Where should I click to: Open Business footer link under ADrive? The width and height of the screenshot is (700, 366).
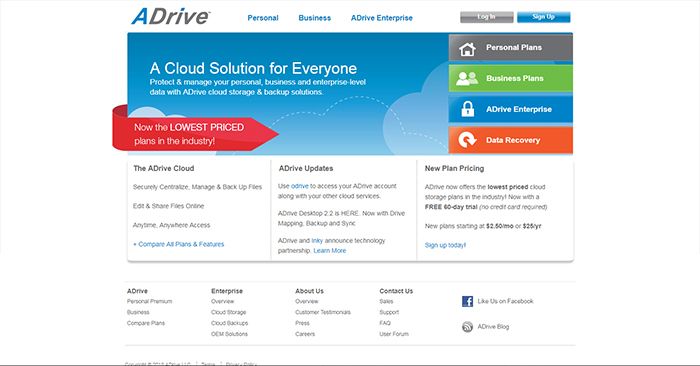[138, 312]
